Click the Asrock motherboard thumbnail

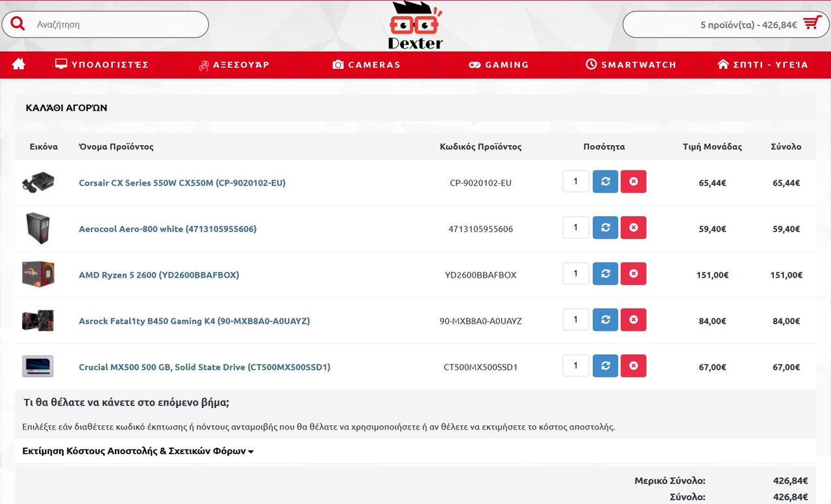(38, 320)
